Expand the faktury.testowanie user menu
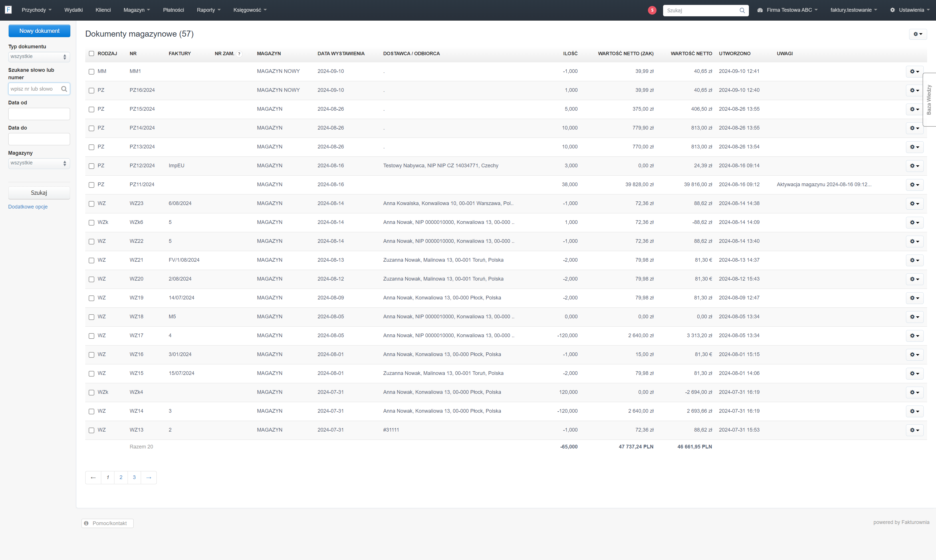This screenshot has height=560, width=936. click(853, 10)
